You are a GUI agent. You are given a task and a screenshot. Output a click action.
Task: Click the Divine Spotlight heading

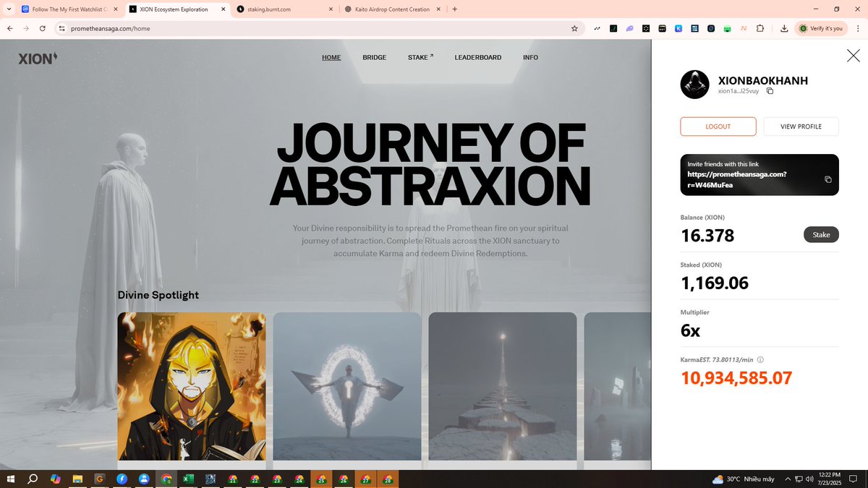158,295
